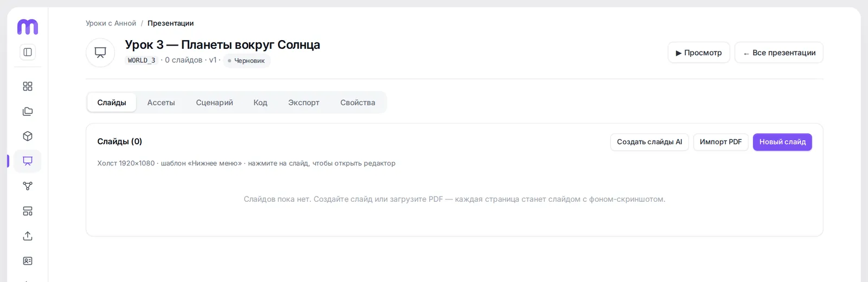Click the Просмотр preview button

point(699,53)
